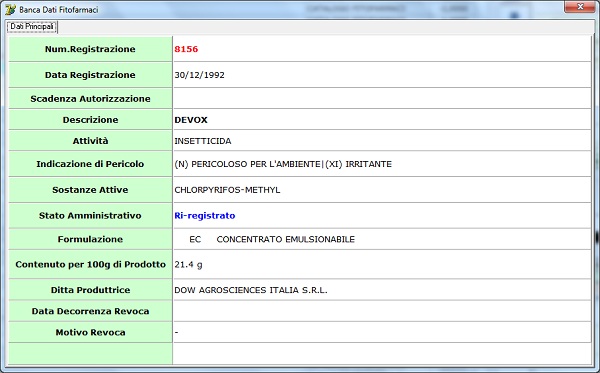Click the Attività label

pyautogui.click(x=90, y=141)
